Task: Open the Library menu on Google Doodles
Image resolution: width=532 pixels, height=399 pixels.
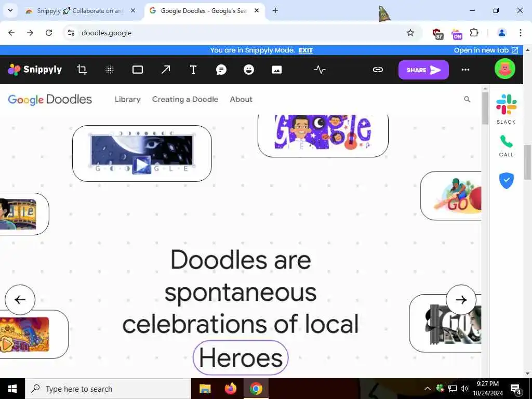Action: point(128,99)
